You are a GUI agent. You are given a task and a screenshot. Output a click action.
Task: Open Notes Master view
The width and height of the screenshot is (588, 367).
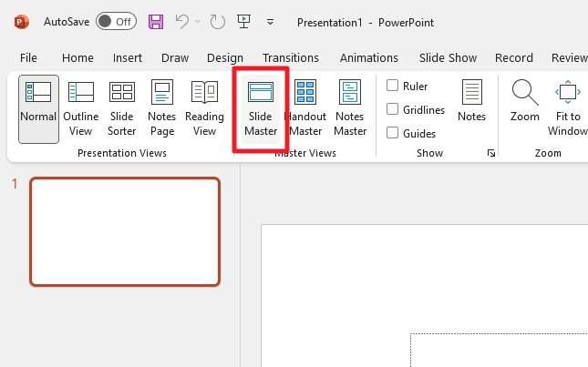[x=350, y=108]
